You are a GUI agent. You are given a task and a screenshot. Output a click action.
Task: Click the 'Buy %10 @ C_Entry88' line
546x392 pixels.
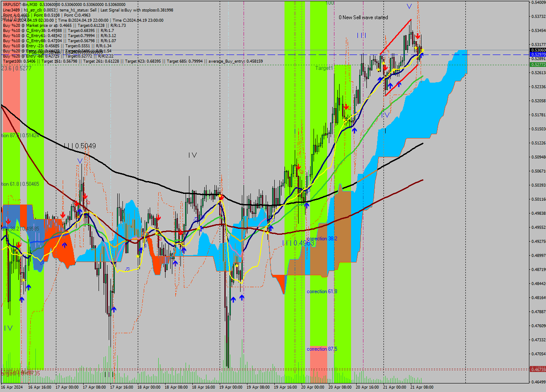[x=58, y=40]
